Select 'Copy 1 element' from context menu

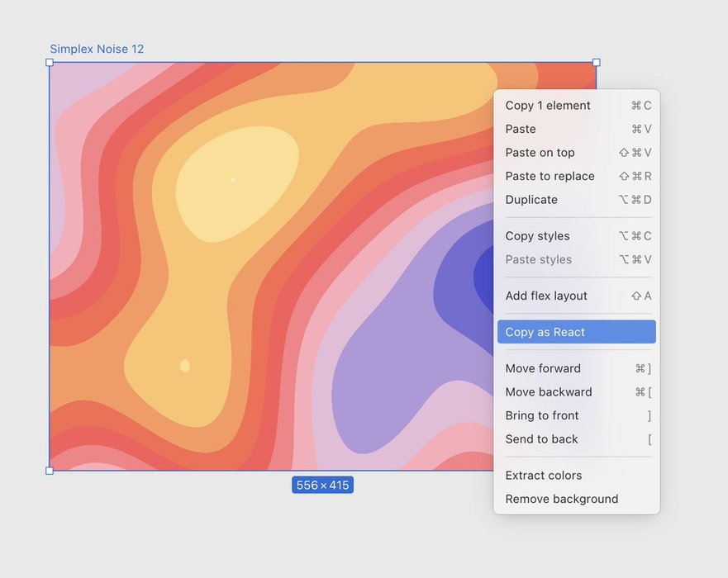tap(548, 106)
